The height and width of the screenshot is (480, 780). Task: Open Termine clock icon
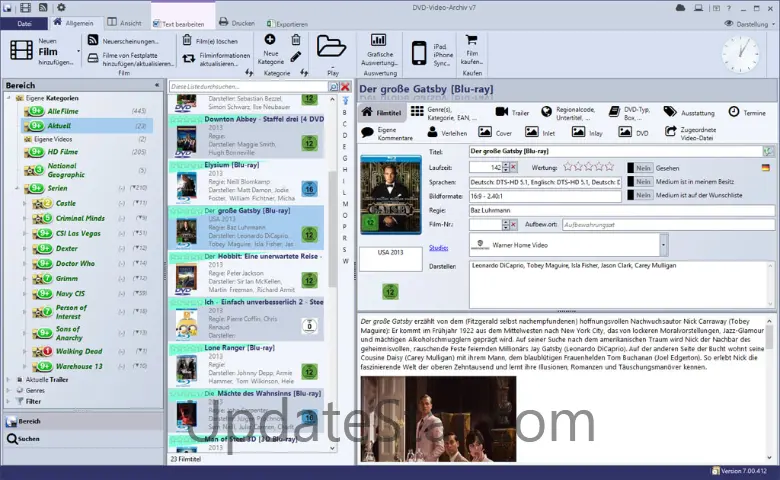point(734,112)
